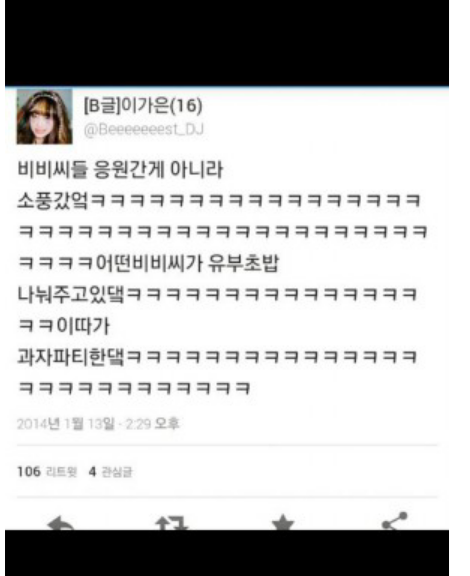Select the line beginning 과자파티한댘
470x576 pixels.
click(x=217, y=357)
